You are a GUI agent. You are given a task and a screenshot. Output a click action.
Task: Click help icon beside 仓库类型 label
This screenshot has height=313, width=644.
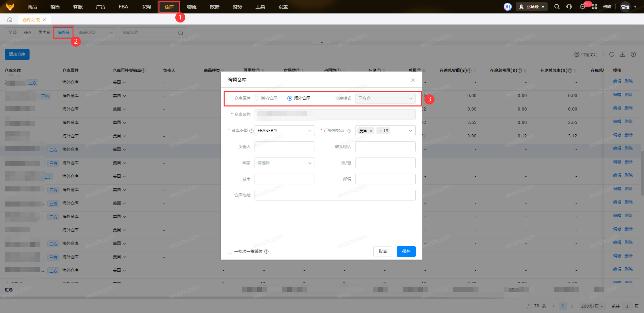point(251,131)
